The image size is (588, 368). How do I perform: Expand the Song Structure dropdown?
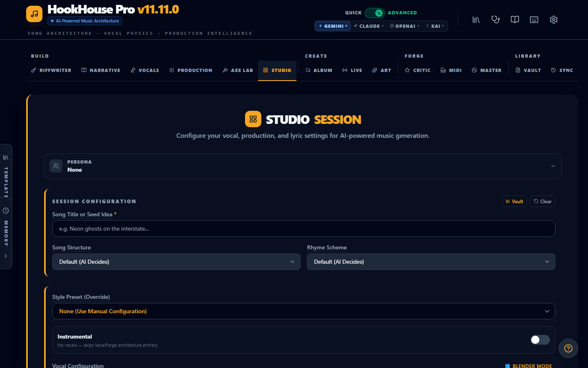[176, 262]
